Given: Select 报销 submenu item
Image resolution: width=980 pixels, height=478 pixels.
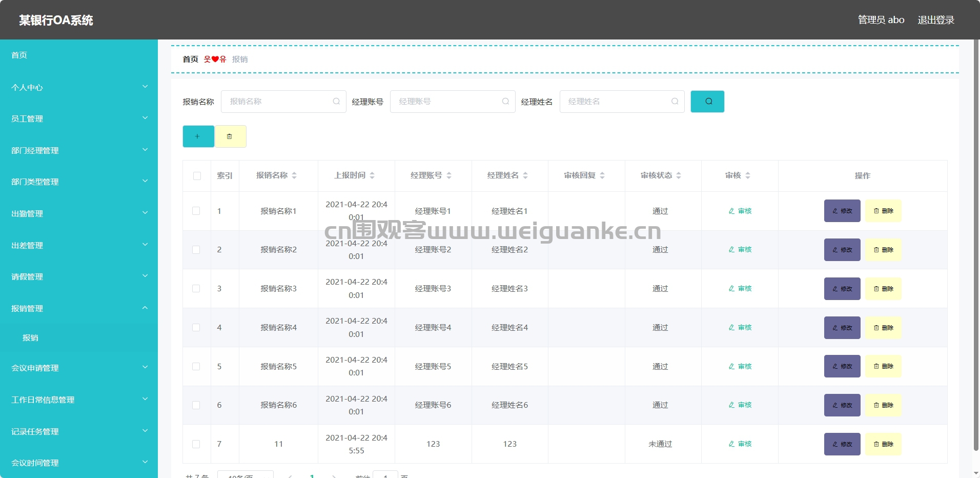Looking at the screenshot, I should point(79,338).
